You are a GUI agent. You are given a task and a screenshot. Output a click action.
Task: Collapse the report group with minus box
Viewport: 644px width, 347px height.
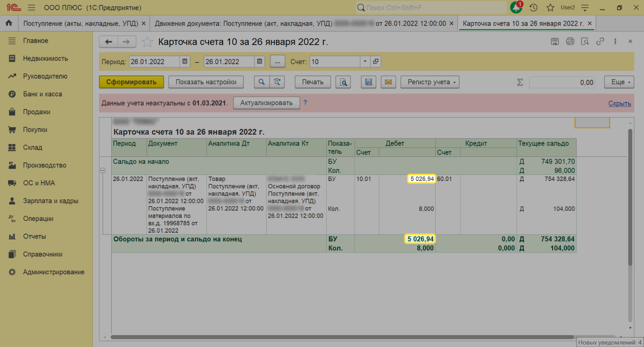[103, 170]
